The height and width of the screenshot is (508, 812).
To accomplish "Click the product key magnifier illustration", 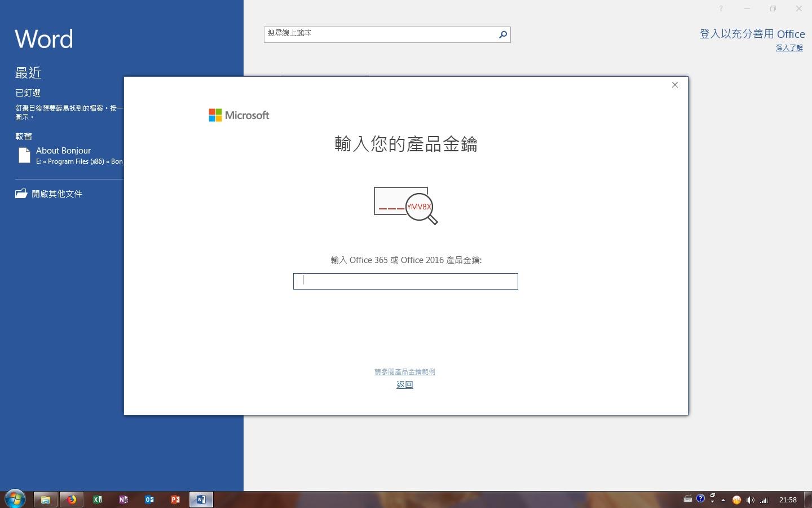I will [x=406, y=205].
